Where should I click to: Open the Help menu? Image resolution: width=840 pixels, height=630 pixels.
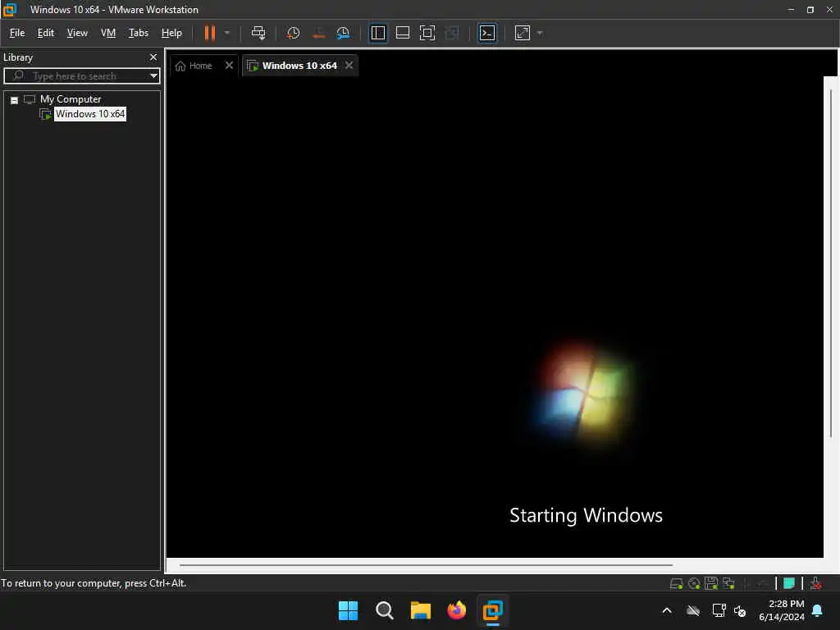click(x=171, y=33)
